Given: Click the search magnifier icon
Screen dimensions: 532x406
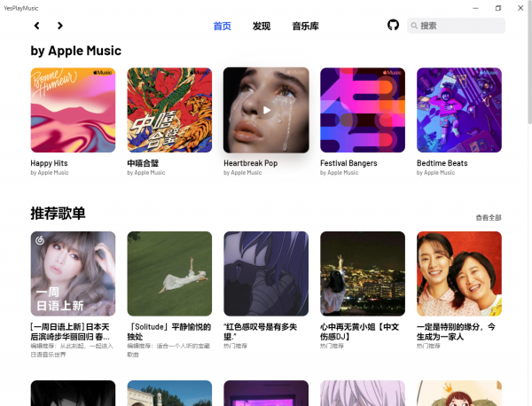Looking at the screenshot, I should (x=414, y=26).
